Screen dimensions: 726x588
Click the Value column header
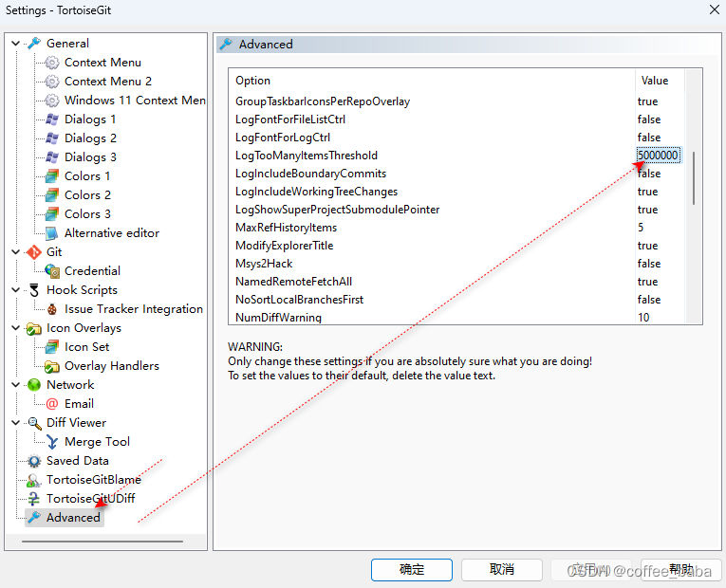[x=660, y=81]
